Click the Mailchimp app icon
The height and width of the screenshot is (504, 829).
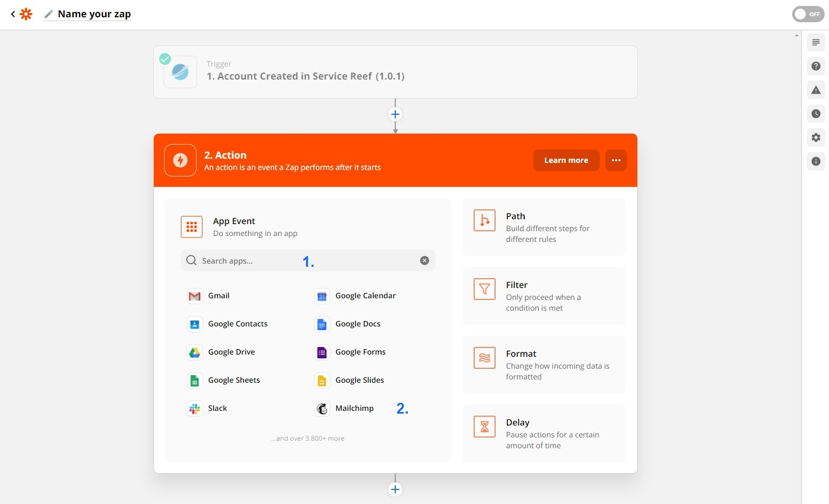pos(322,408)
